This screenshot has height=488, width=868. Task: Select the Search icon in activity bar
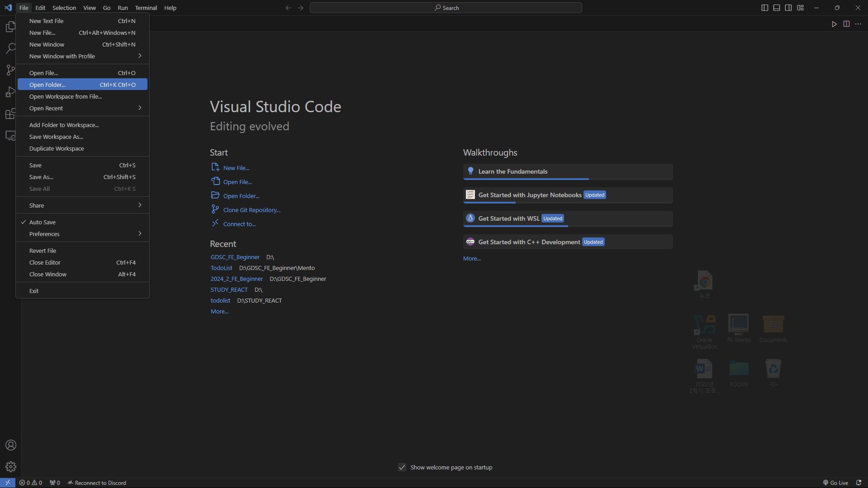tap(10, 48)
